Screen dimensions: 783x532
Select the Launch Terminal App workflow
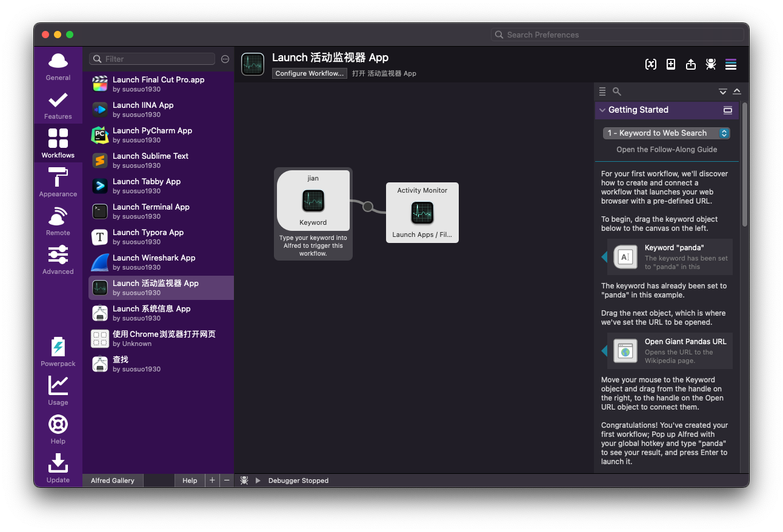point(161,211)
